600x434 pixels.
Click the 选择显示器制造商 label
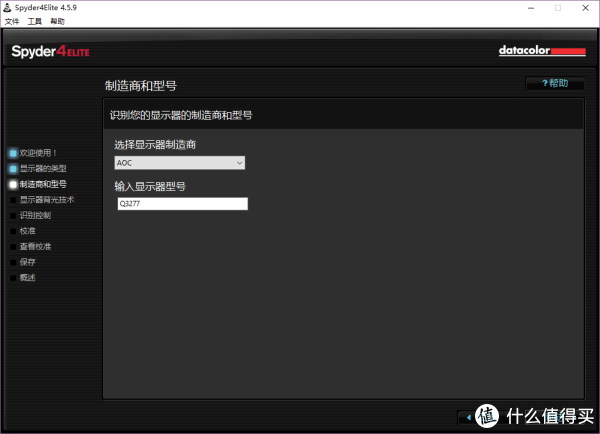click(155, 145)
